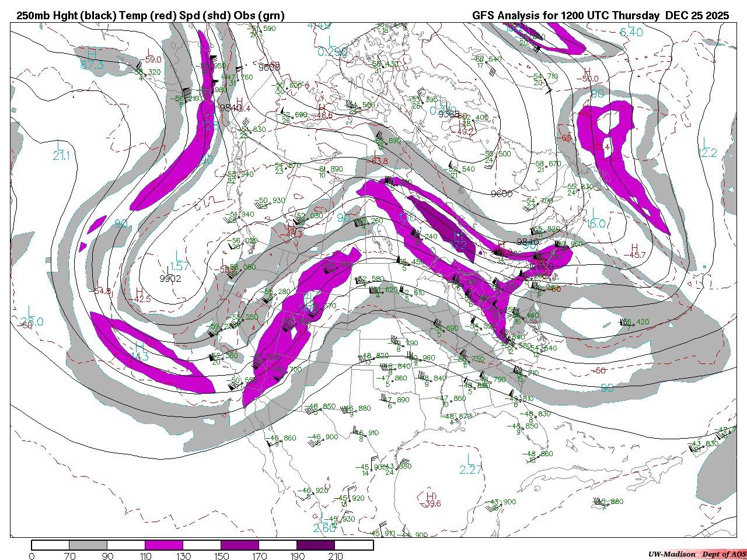Click the 6.40 label in top right
This screenshot has height=560, width=747.
click(x=631, y=33)
